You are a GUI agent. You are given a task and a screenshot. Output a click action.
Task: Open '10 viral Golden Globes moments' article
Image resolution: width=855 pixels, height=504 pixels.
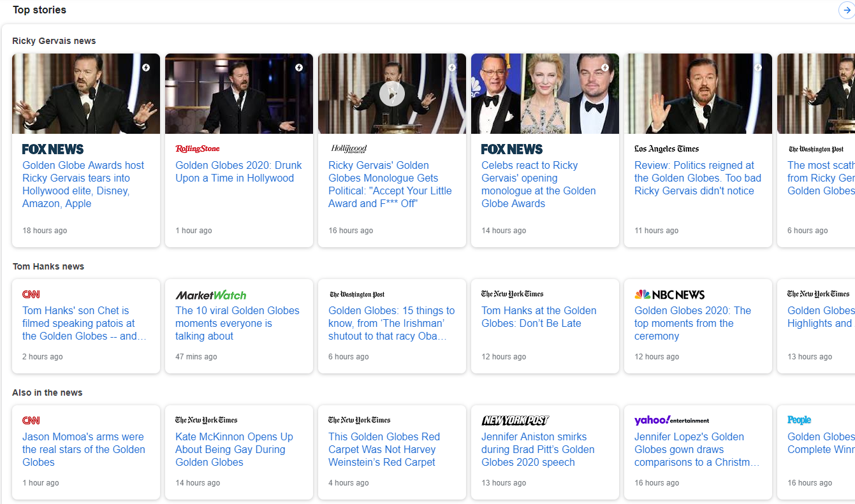(x=237, y=324)
